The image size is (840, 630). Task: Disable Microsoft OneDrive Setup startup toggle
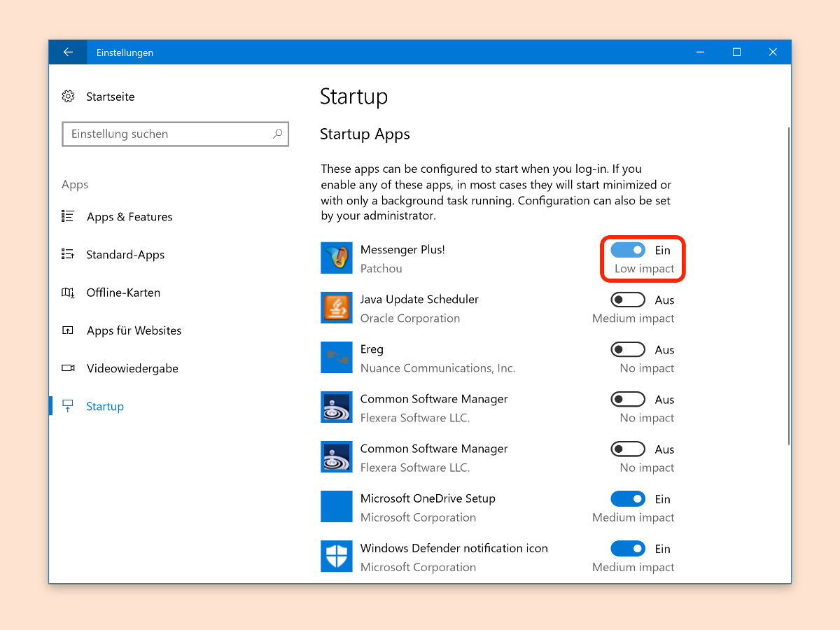[628, 499]
